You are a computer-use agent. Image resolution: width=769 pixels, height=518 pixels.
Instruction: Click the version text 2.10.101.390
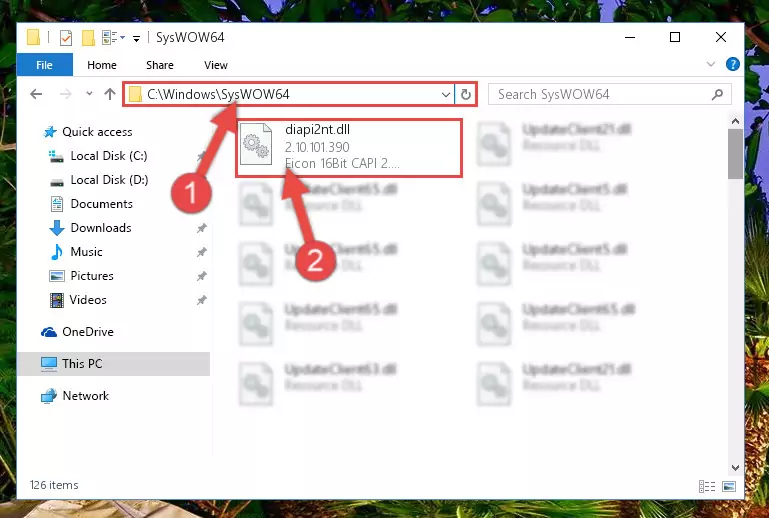[317, 147]
